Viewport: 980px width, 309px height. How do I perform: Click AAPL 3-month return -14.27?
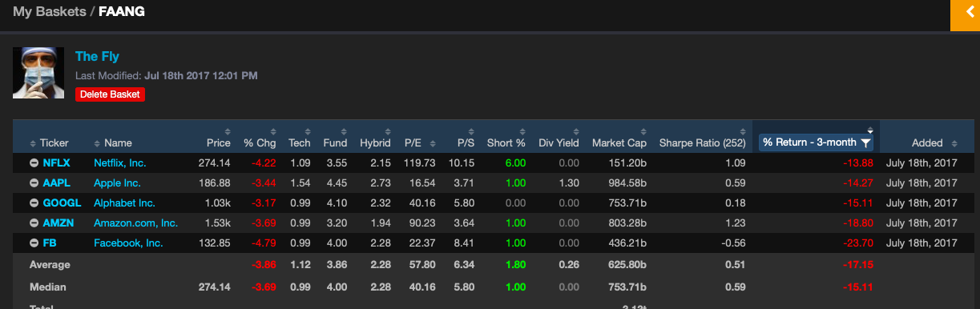[x=859, y=183]
